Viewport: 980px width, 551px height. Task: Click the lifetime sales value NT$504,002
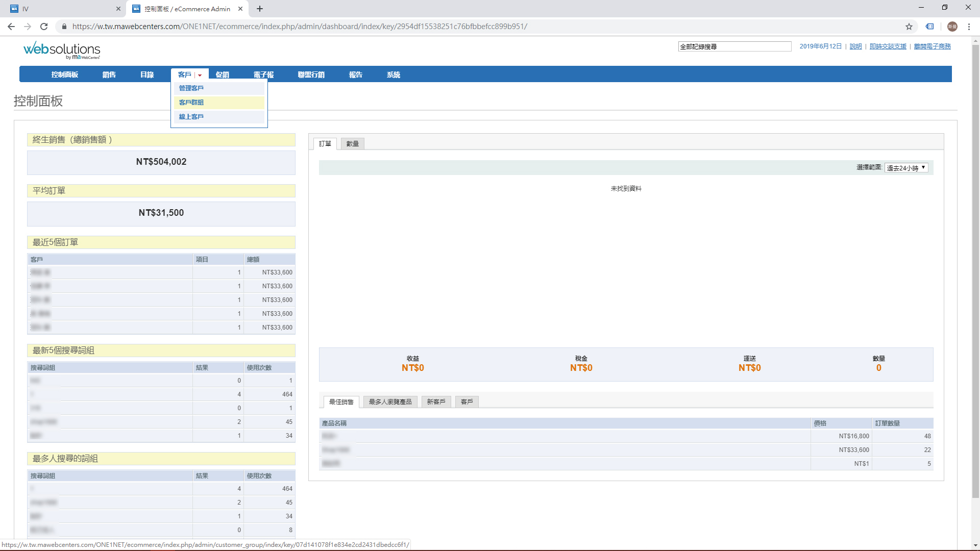point(161,162)
